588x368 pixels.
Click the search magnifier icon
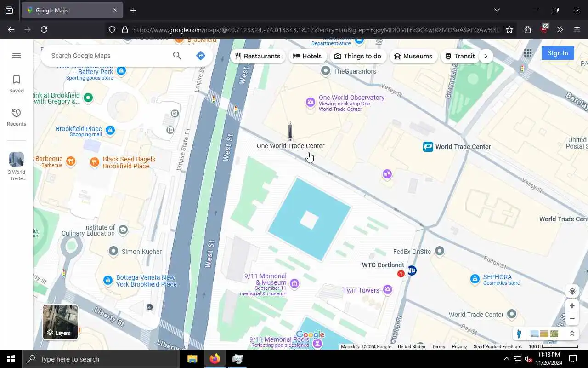pyautogui.click(x=177, y=56)
